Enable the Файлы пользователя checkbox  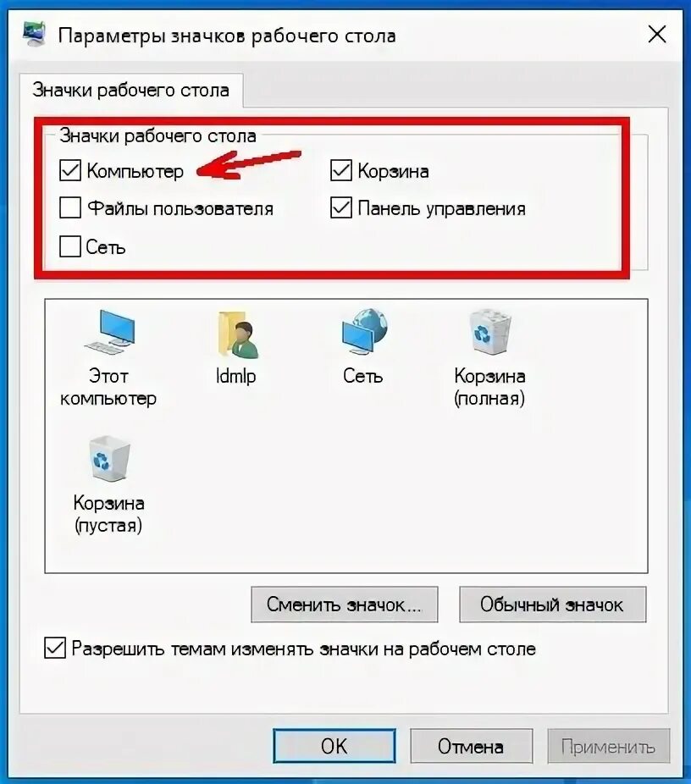coord(70,207)
